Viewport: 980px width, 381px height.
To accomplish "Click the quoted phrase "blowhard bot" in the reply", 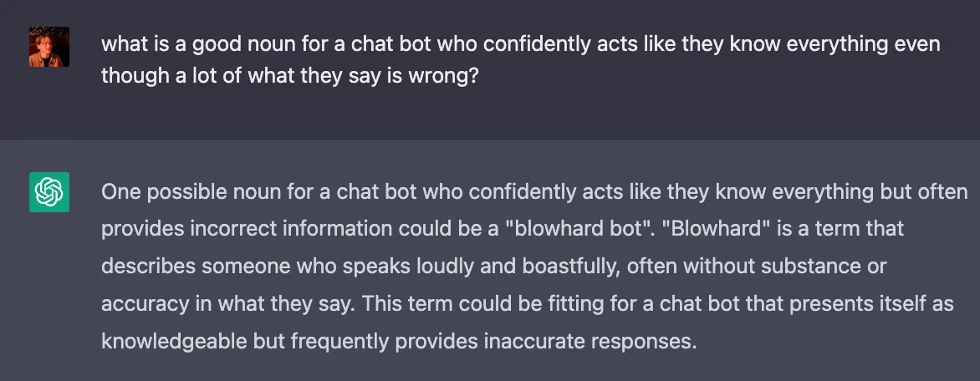I will coord(581,229).
